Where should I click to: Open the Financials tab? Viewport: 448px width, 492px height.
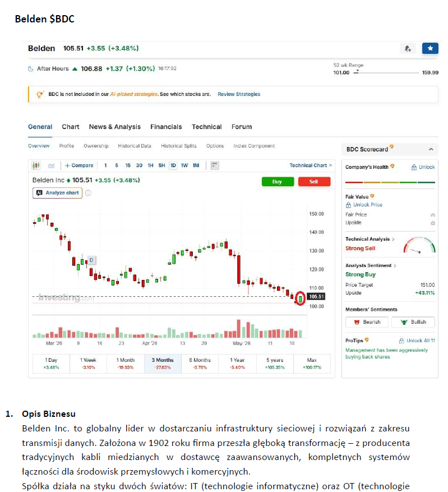tap(166, 127)
